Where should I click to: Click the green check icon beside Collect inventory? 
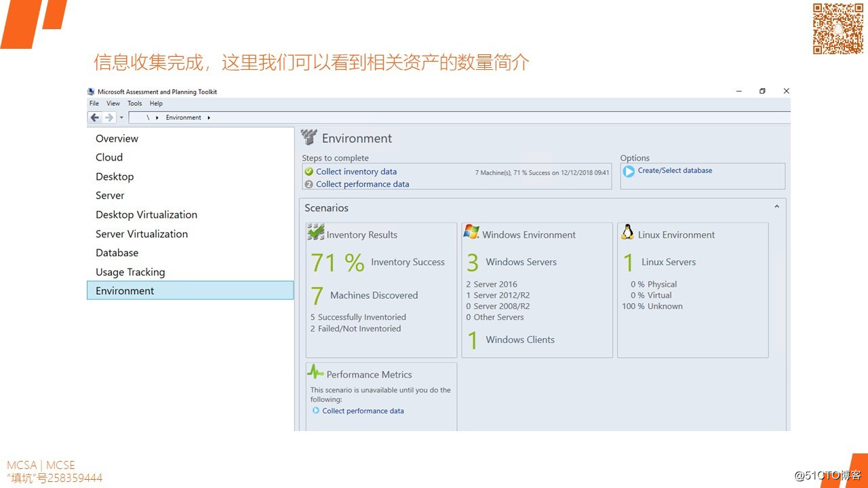pos(309,171)
